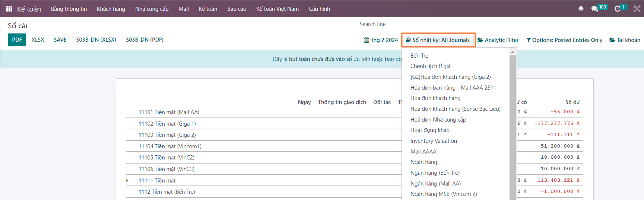Open Options: Posted Entries Only dropdown
The height and width of the screenshot is (200, 644).
(564, 40)
